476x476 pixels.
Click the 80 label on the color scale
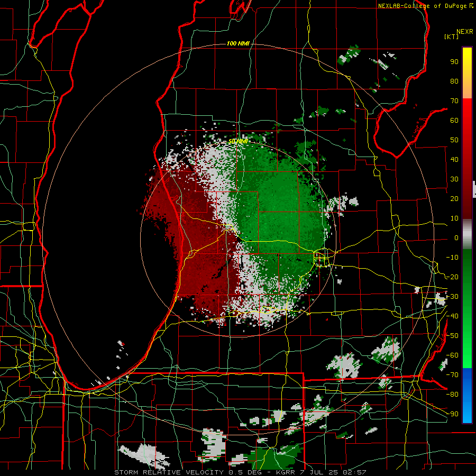point(454,81)
